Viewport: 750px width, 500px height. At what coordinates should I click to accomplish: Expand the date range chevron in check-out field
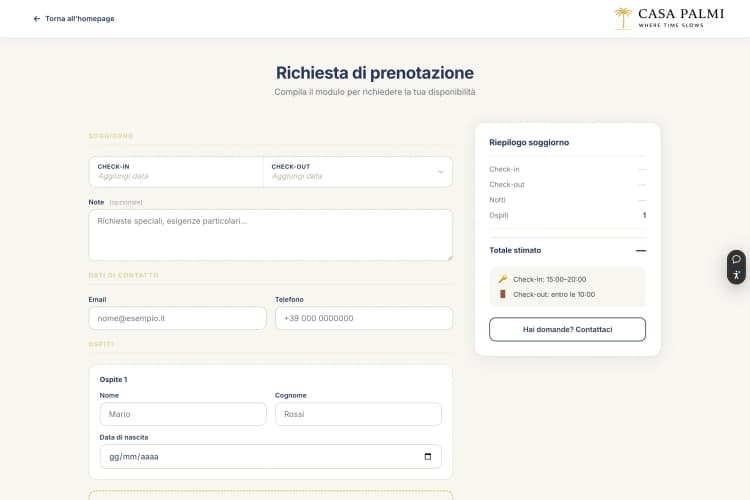click(440, 172)
